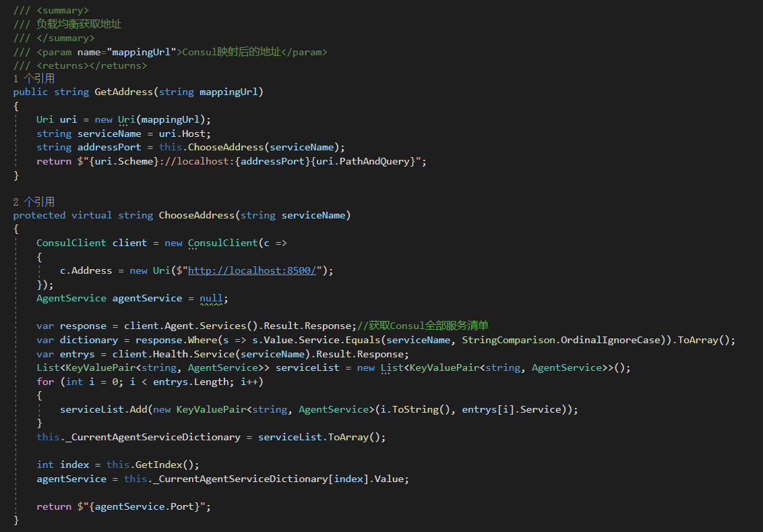This screenshot has height=532, width=763.
Task: Click the for loop condition entrys.Length
Action: tap(189, 381)
